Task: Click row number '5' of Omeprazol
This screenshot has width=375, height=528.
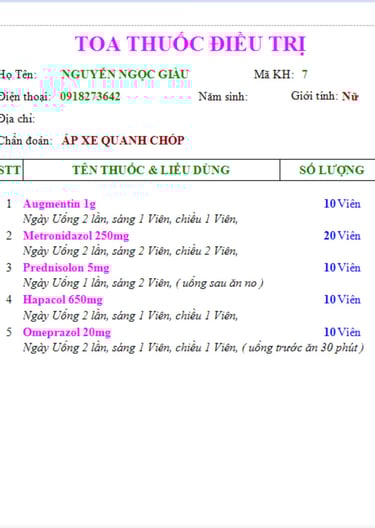Action: click(x=9, y=332)
